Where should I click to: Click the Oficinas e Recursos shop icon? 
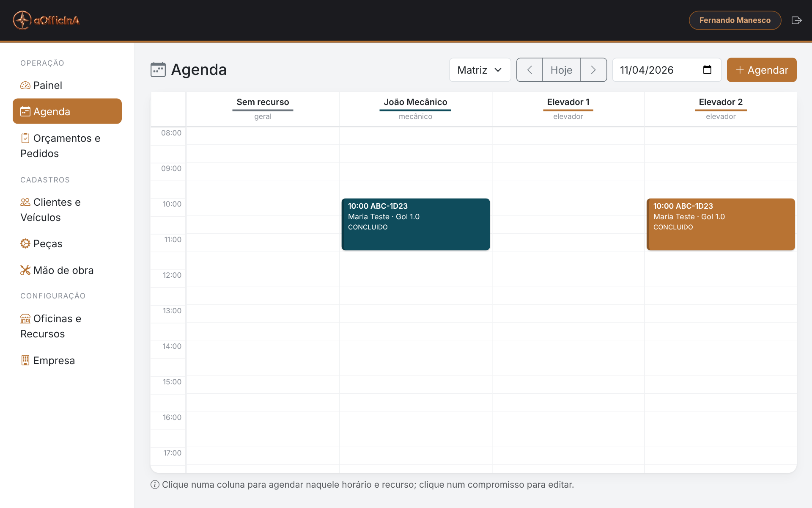(25, 318)
